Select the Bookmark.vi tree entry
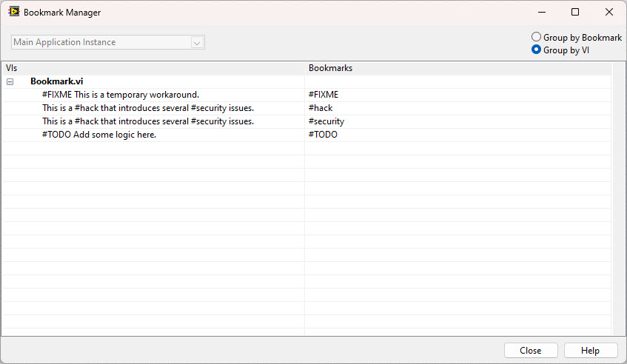 (56, 81)
